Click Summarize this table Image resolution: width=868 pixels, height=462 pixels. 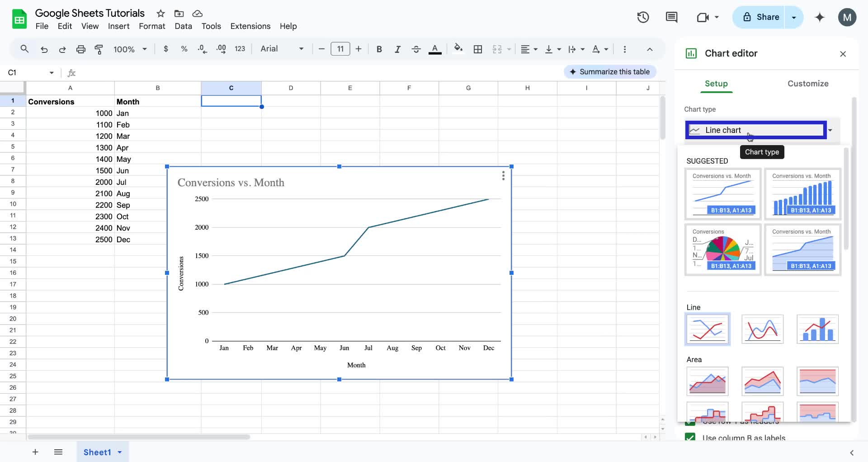pos(610,71)
